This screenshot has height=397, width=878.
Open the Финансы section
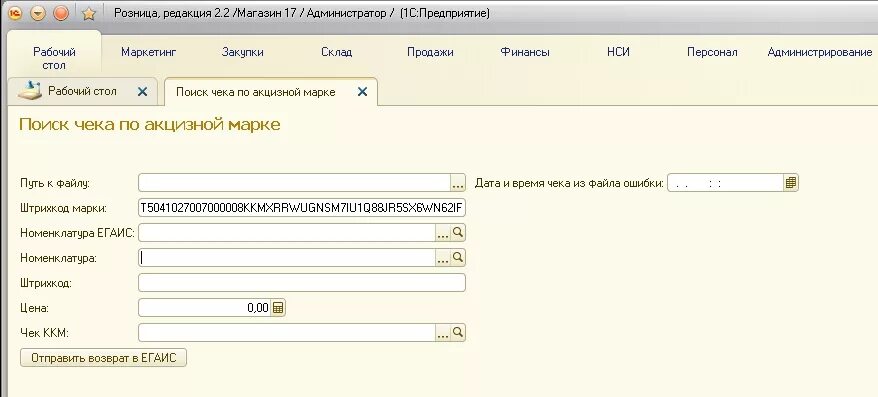click(525, 52)
